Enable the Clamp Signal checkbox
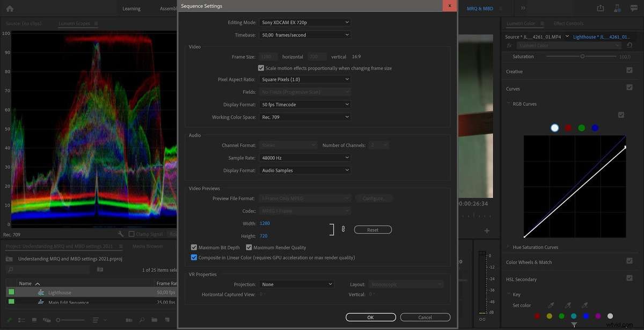Image resolution: width=644 pixels, height=330 pixels. (131, 233)
